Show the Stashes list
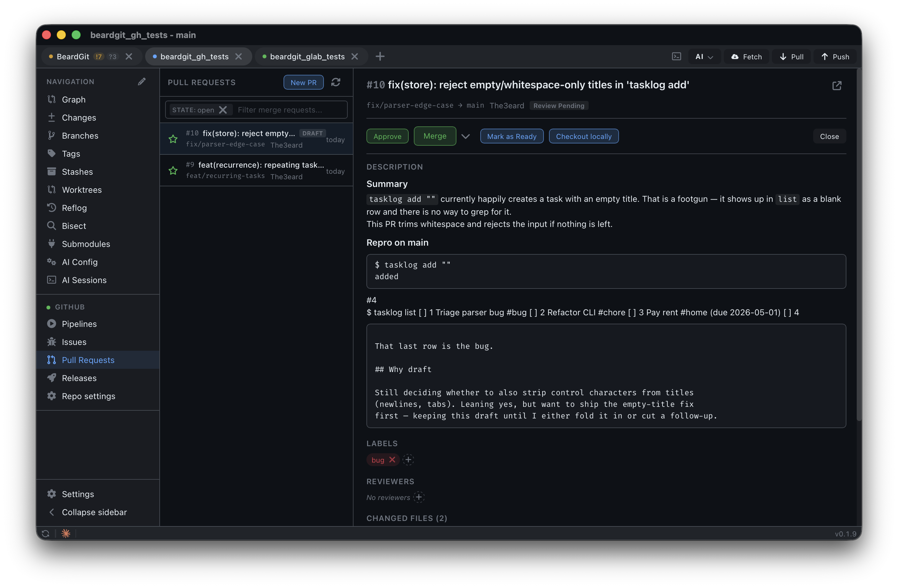The image size is (898, 588). tap(98, 172)
